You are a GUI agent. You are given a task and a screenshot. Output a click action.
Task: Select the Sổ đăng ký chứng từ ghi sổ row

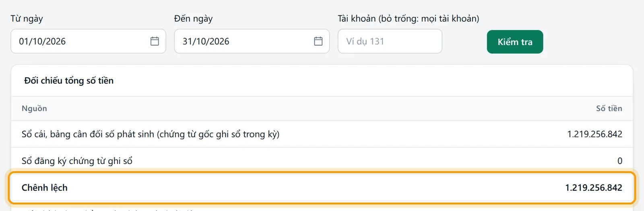point(322,161)
